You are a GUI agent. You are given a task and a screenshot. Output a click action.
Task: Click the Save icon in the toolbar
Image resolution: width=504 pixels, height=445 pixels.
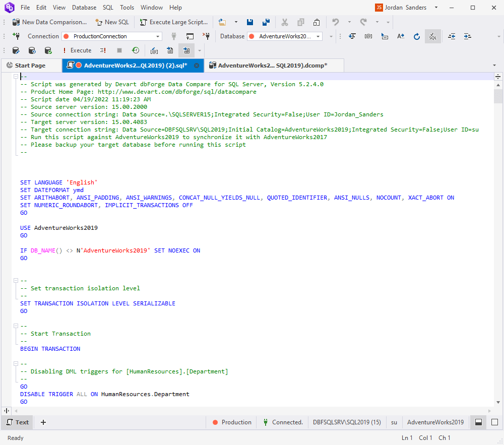(x=250, y=22)
